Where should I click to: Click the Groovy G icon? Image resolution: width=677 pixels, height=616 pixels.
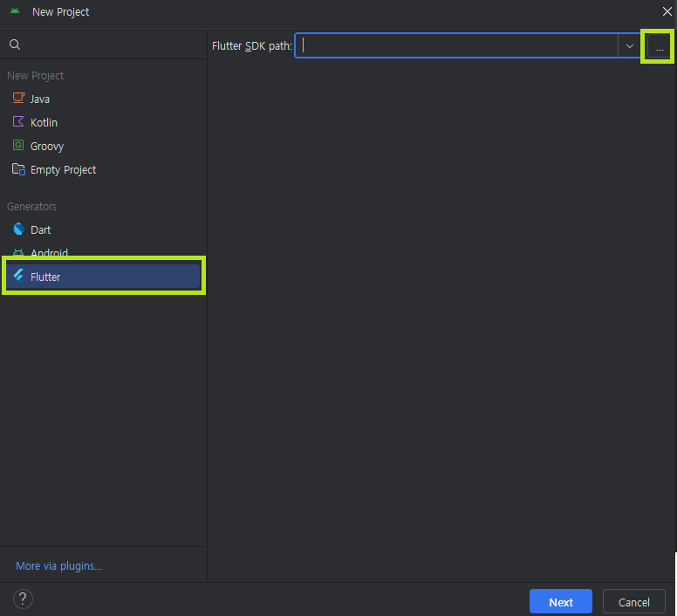click(18, 145)
